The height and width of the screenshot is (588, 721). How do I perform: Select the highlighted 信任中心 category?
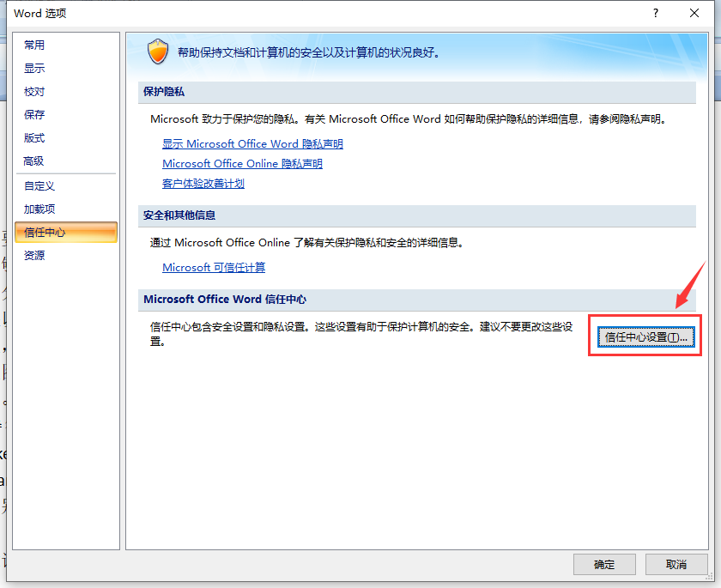(45, 232)
